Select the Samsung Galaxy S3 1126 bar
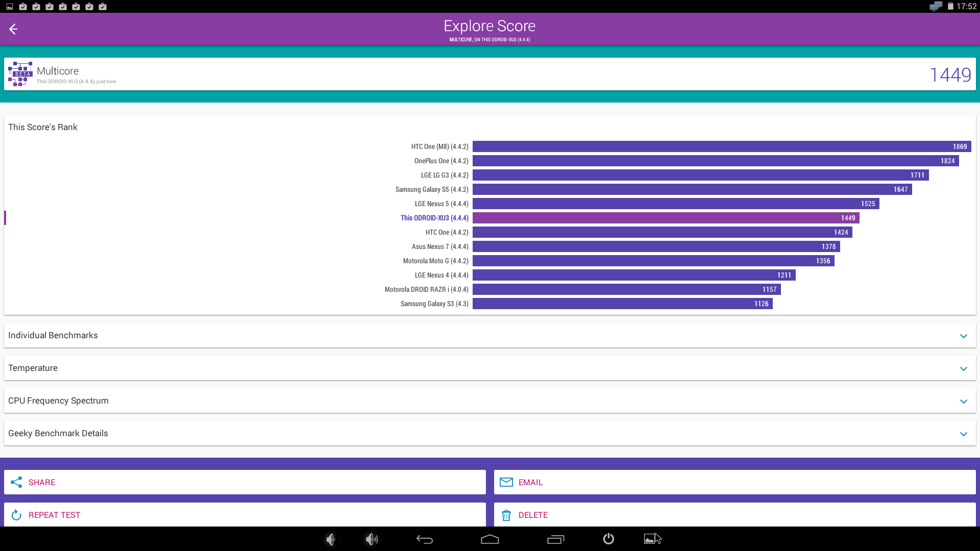 [623, 304]
